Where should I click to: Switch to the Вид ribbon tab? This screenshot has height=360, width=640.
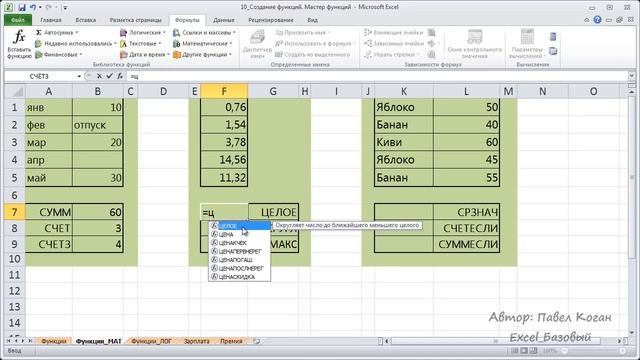(312, 20)
